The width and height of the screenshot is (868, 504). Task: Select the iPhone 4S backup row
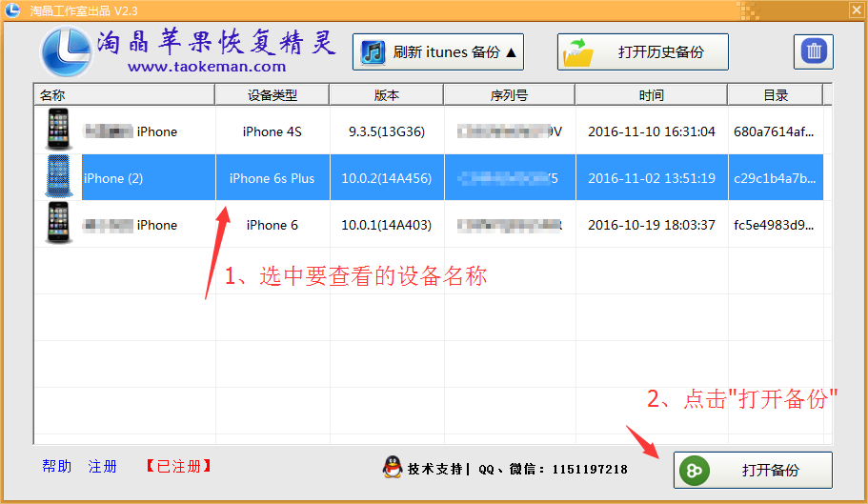tap(386, 131)
